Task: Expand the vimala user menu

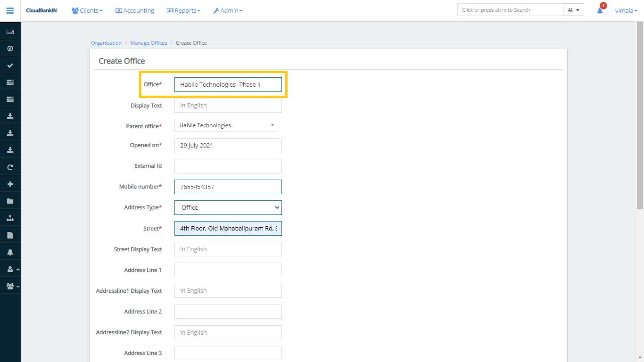Action: (x=626, y=10)
